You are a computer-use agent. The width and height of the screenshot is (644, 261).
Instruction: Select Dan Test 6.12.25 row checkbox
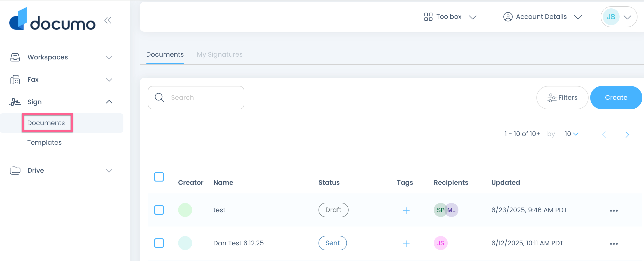coord(159,243)
